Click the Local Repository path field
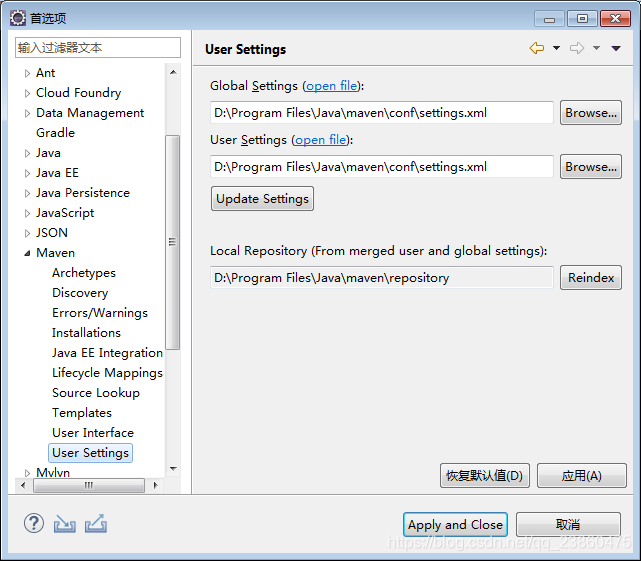The image size is (641, 561). (382, 278)
